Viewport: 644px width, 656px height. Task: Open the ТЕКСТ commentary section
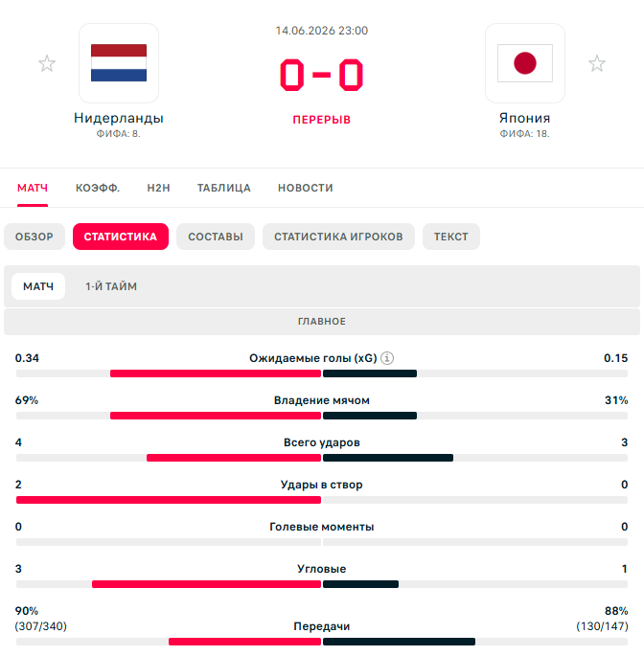451,237
